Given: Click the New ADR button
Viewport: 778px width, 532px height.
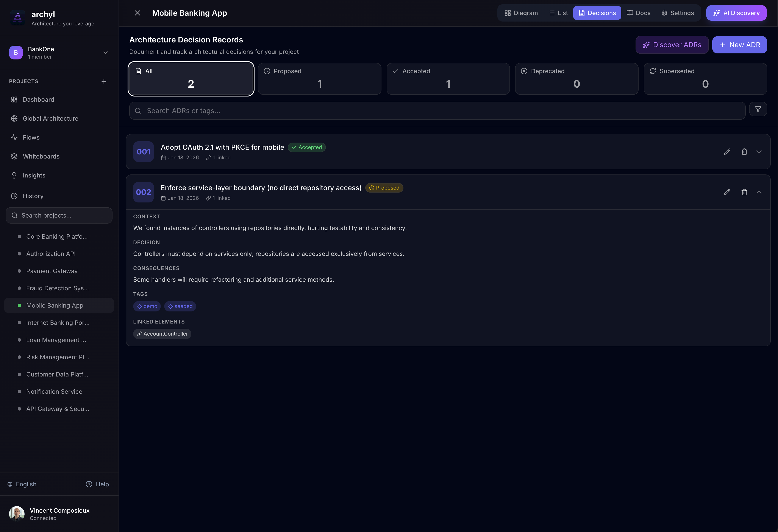Looking at the screenshot, I should (739, 45).
